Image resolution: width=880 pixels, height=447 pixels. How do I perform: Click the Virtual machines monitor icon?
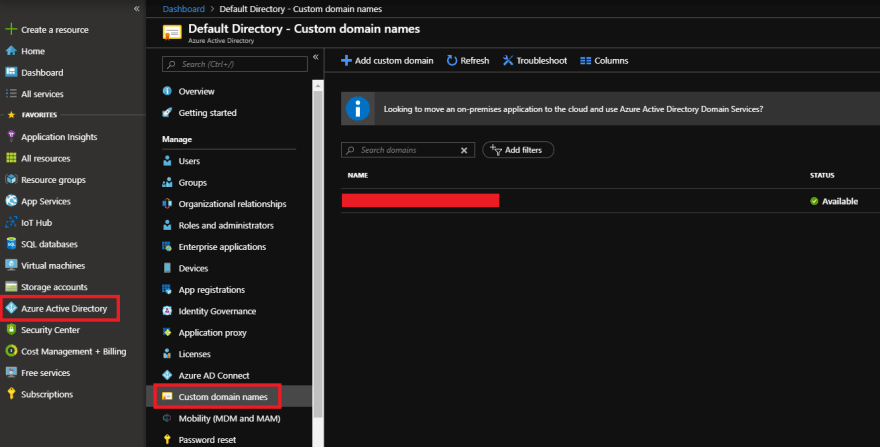11,265
